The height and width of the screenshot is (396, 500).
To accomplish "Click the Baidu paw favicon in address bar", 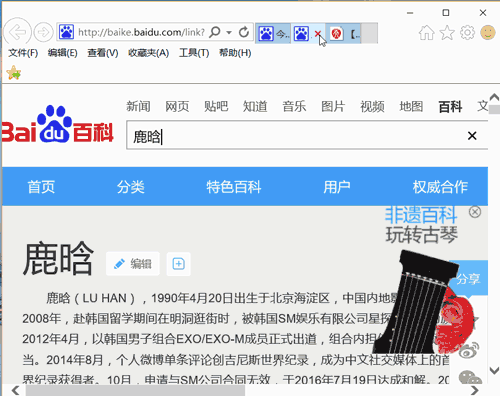I will click(66, 32).
